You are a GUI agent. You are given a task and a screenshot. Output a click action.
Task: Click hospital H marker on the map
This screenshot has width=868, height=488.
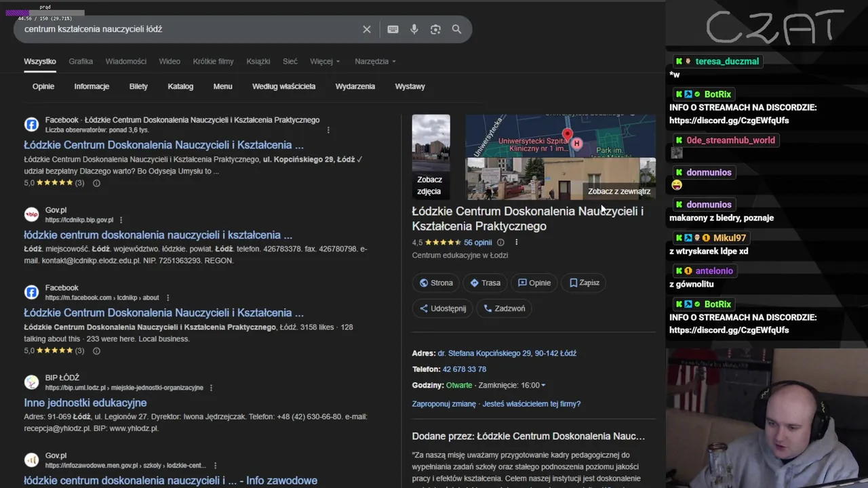click(x=576, y=143)
